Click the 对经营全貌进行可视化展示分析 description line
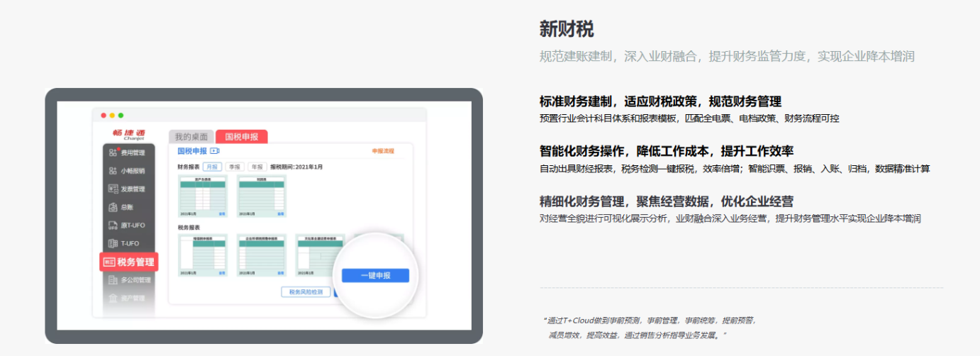This screenshot has width=980, height=356. click(730, 218)
